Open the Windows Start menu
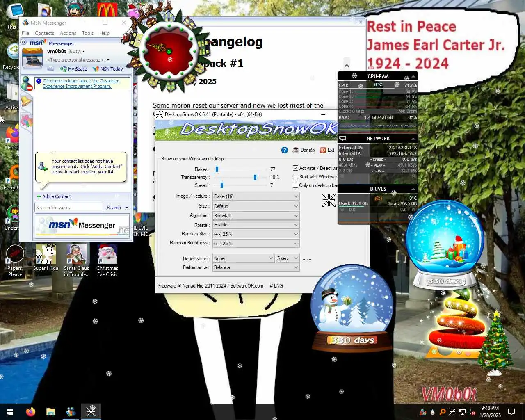The image size is (525, 420). (x=10, y=412)
